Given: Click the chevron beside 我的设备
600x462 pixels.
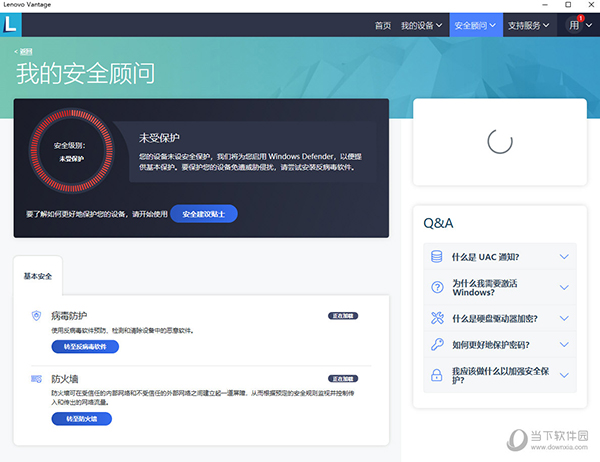Looking at the screenshot, I should (x=439, y=26).
